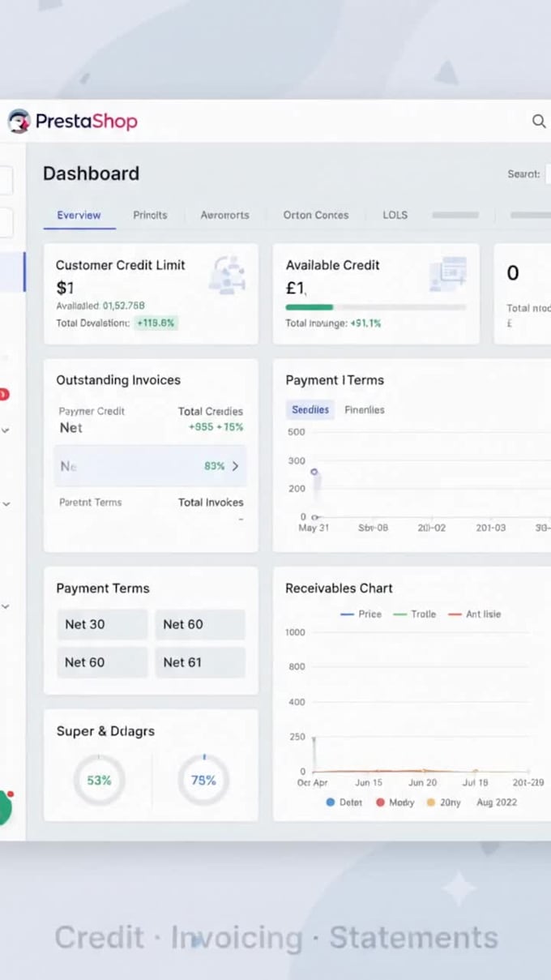The height and width of the screenshot is (980, 551).
Task: Open the 83% row chevron arrow
Action: pyautogui.click(x=236, y=466)
